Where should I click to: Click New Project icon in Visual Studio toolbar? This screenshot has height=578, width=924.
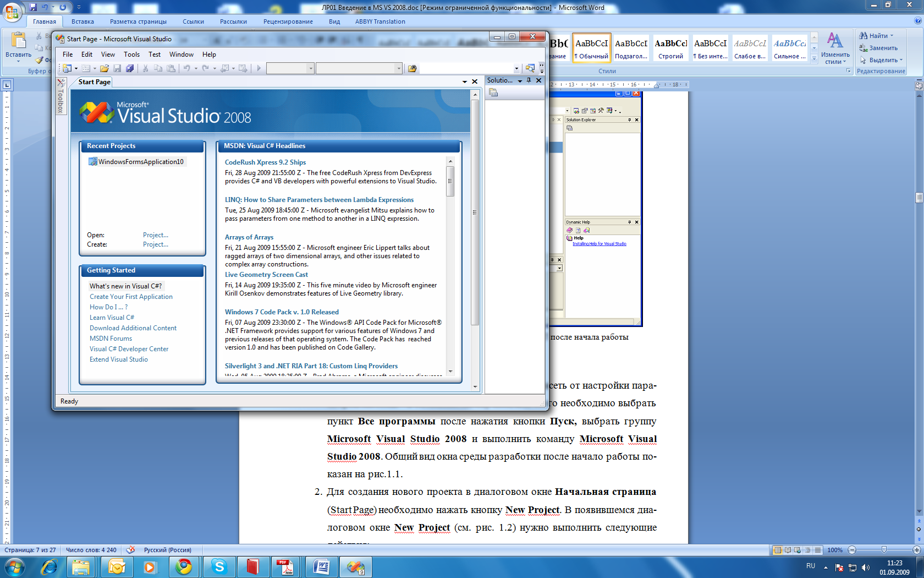point(67,68)
